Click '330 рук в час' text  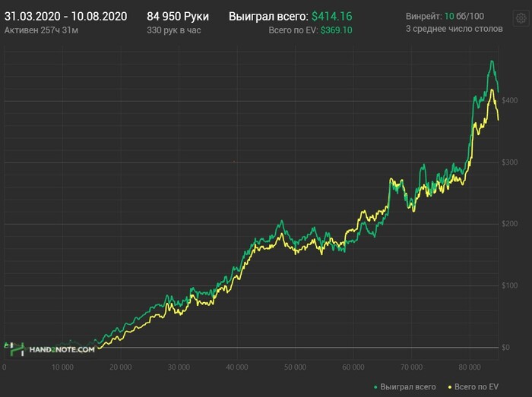[x=174, y=30]
